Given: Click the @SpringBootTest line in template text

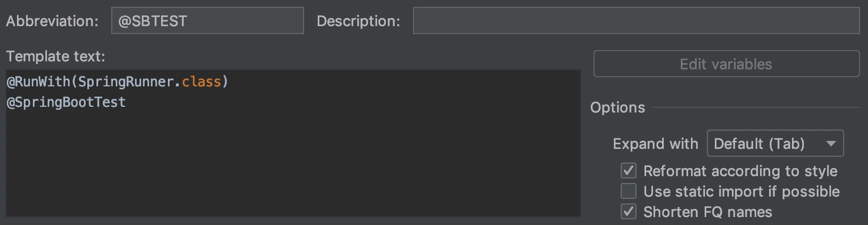Looking at the screenshot, I should tap(66, 103).
